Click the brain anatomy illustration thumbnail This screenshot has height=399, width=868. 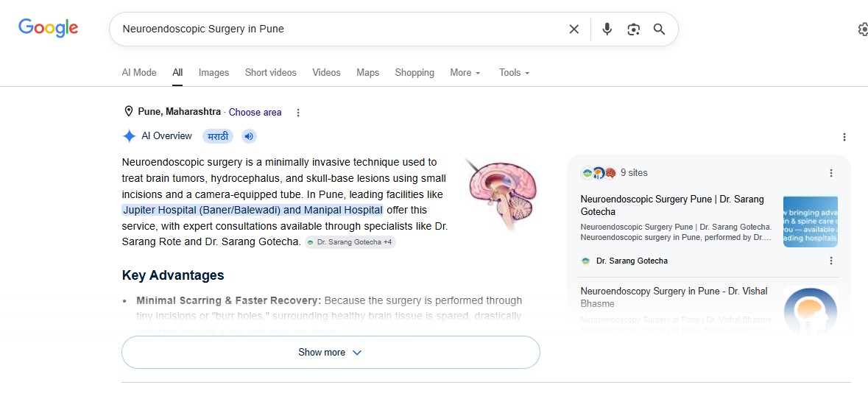[501, 194]
